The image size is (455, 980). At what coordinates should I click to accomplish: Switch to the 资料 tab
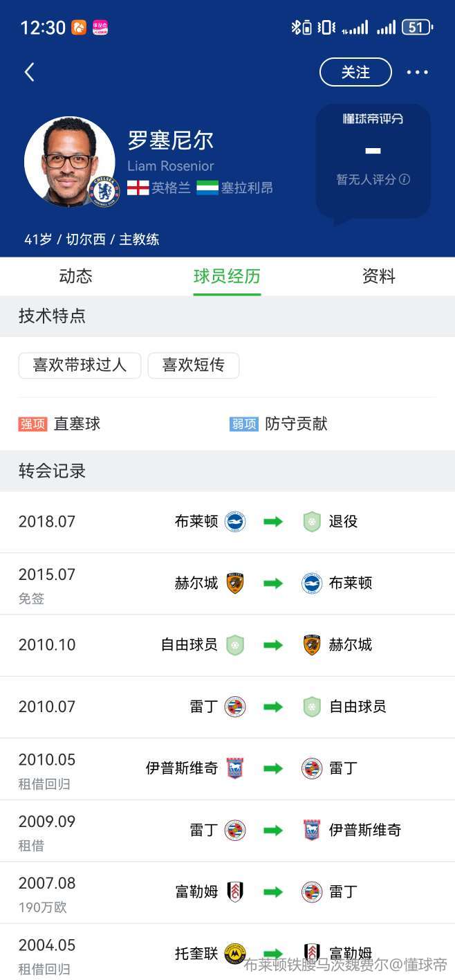pos(379,277)
